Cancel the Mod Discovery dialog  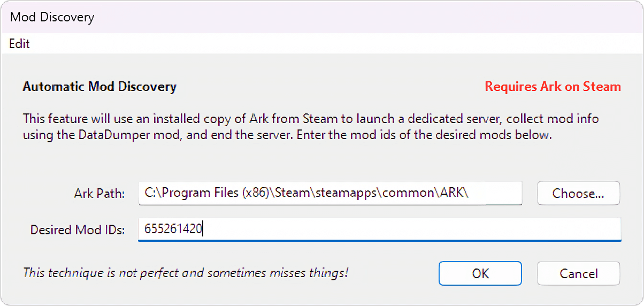pyautogui.click(x=578, y=273)
